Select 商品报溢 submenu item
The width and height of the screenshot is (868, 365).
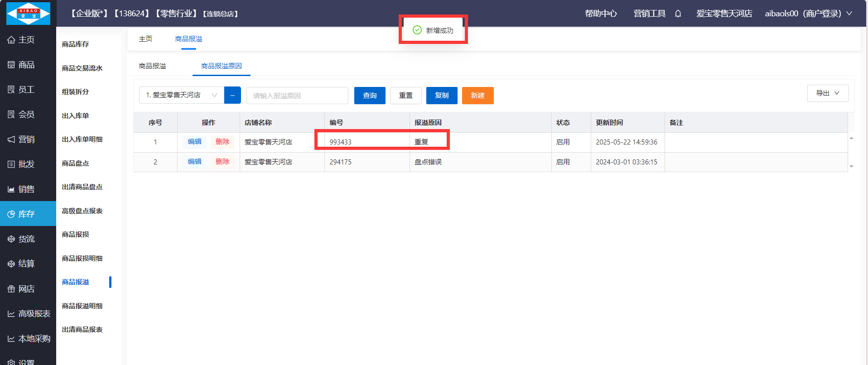tap(76, 282)
